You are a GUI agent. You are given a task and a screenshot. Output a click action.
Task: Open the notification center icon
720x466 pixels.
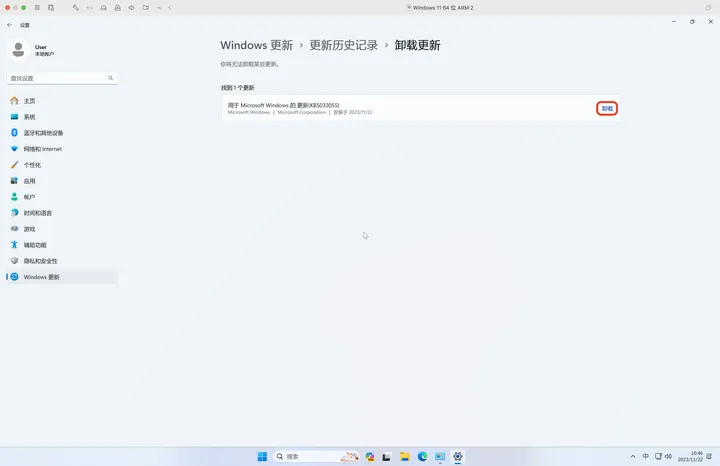pos(709,456)
